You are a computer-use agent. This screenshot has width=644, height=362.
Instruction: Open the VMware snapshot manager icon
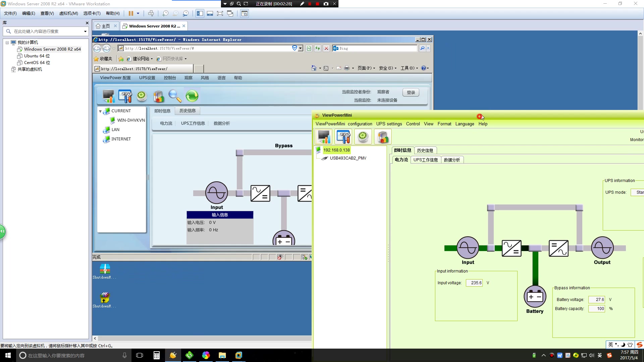click(185, 13)
